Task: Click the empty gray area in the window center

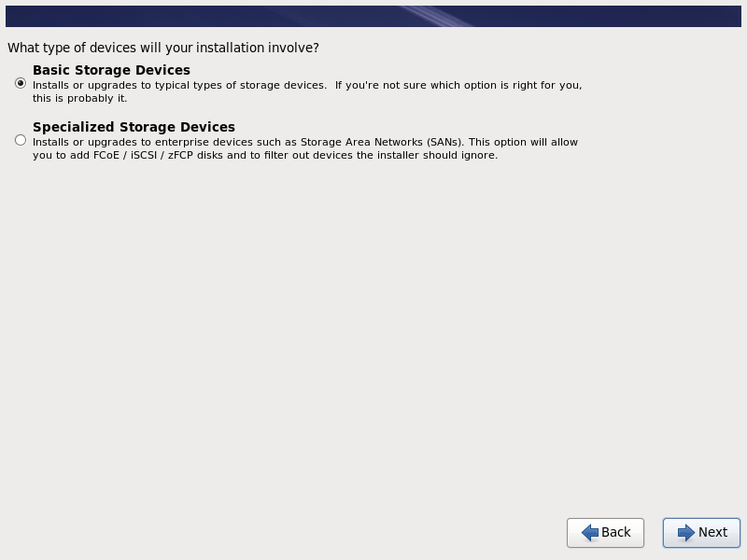Action: point(373,327)
